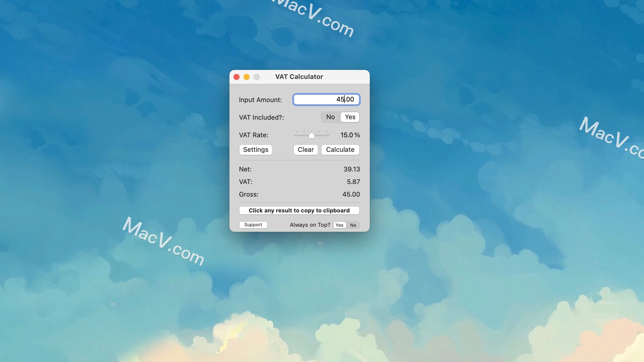
Task: Click the Clear button
Action: [x=306, y=149]
